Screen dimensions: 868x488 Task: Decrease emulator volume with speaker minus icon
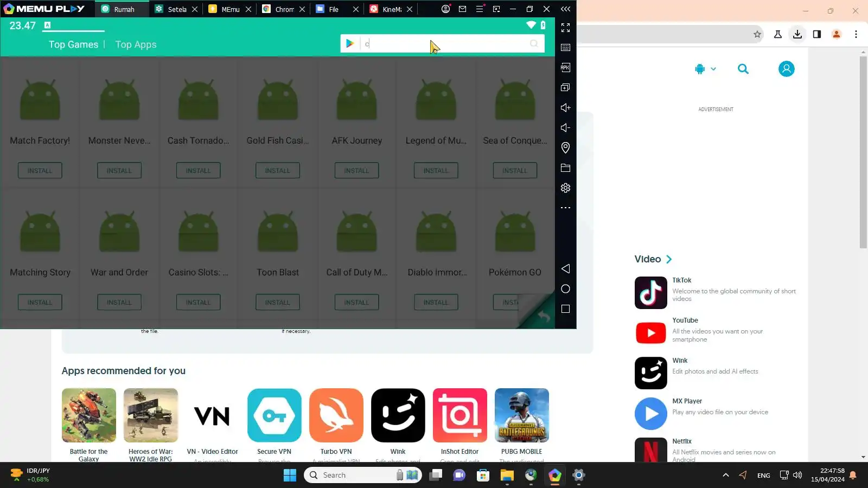[565, 127]
